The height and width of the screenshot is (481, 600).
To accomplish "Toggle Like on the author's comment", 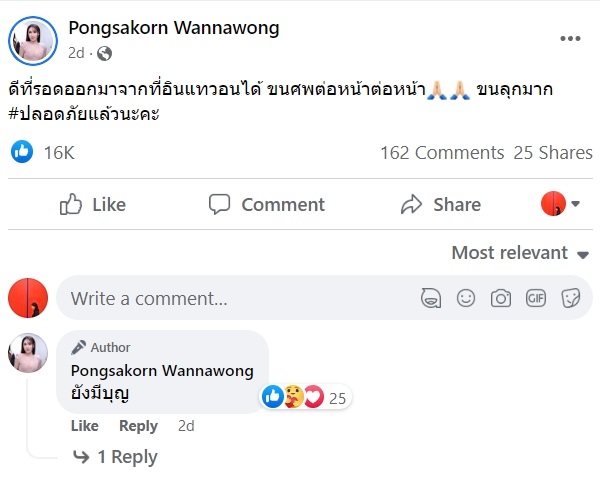I will click(85, 426).
